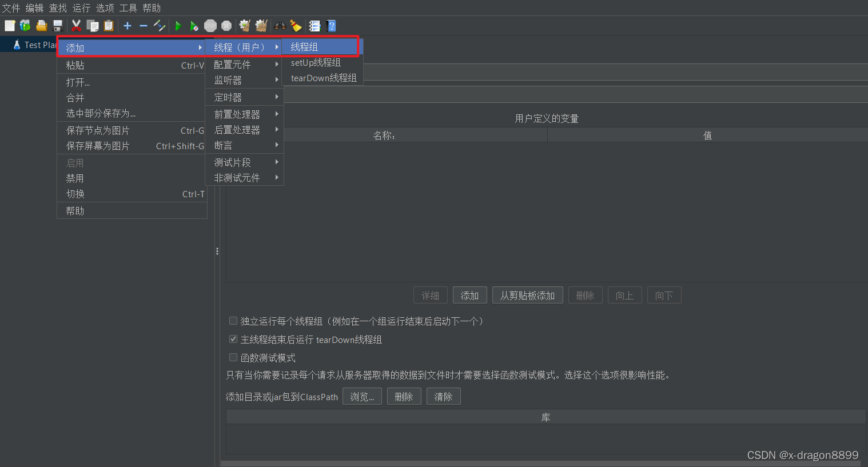Select setUp线程组 menu item
Image resolution: width=868 pixels, height=467 pixels.
pyautogui.click(x=322, y=62)
